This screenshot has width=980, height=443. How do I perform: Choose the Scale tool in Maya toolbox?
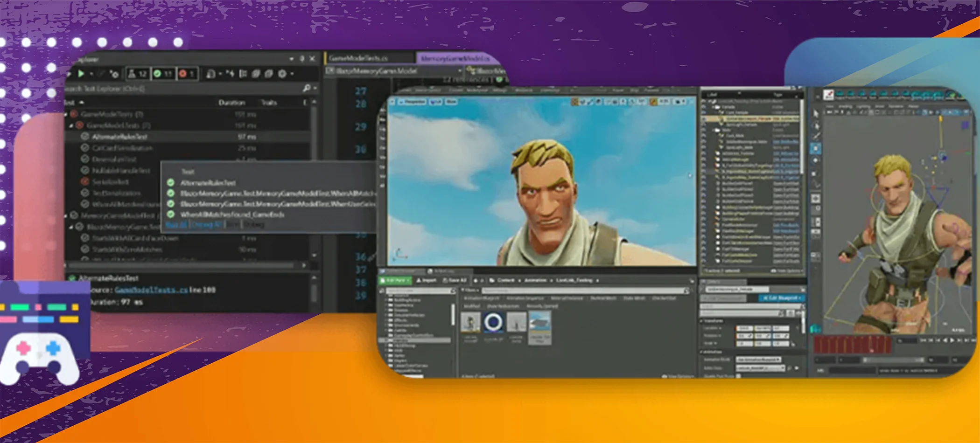coord(816,173)
